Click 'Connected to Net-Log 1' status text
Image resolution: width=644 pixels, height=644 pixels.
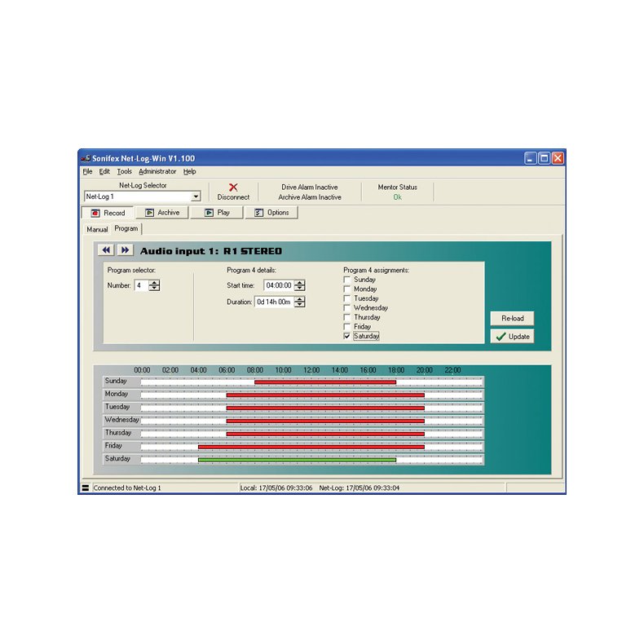pos(127,488)
